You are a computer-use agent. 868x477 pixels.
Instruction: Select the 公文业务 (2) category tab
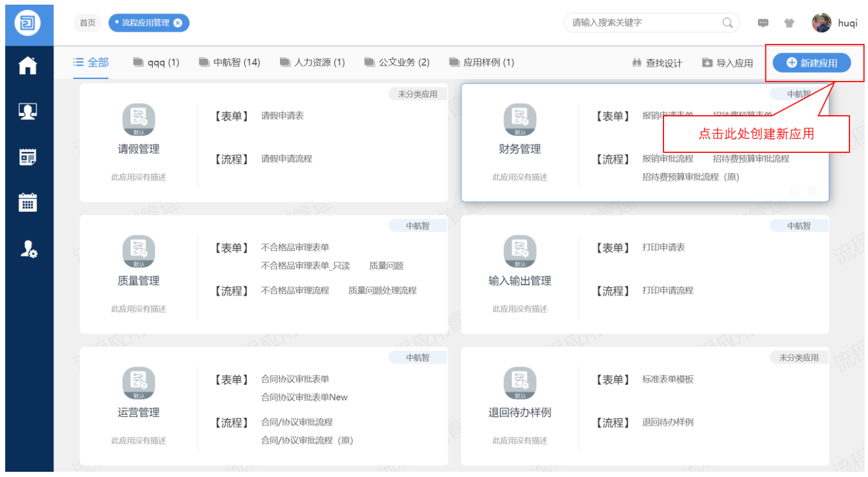coord(397,63)
